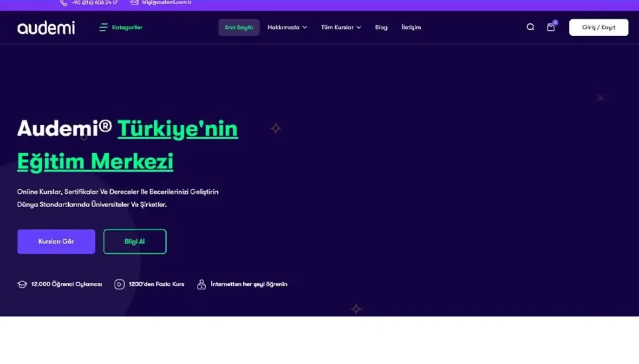Image resolution: width=639 pixels, height=364 pixels.
Task: Click the play icon beside 1200'den Fazla Kurs
Action: [119, 284]
